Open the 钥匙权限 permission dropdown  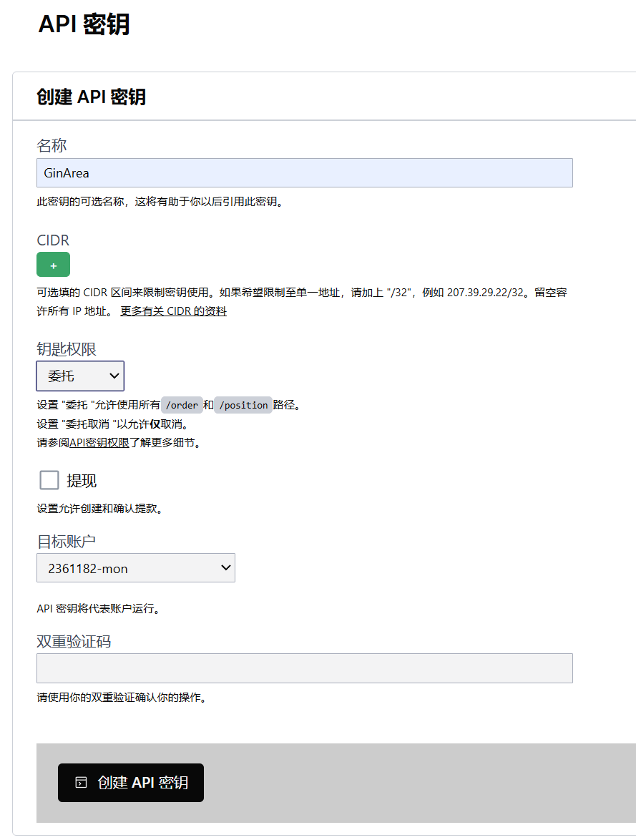(x=80, y=376)
